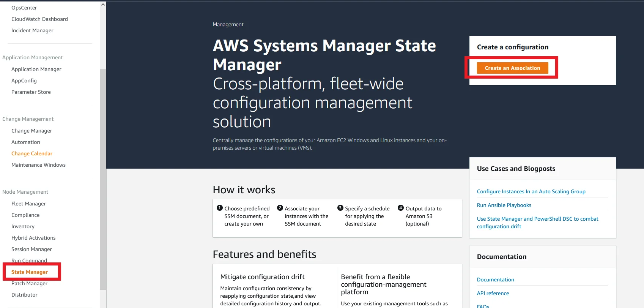
Task: Select Compliance in Node Management
Action: (25, 215)
